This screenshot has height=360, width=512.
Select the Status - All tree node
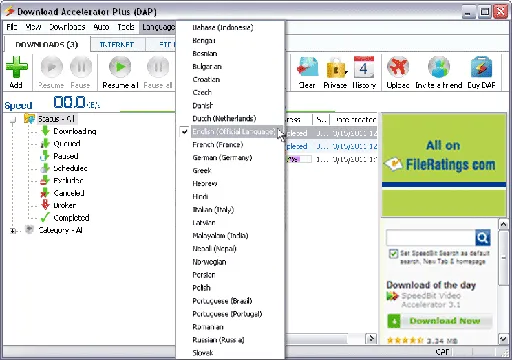pyautogui.click(x=56, y=119)
